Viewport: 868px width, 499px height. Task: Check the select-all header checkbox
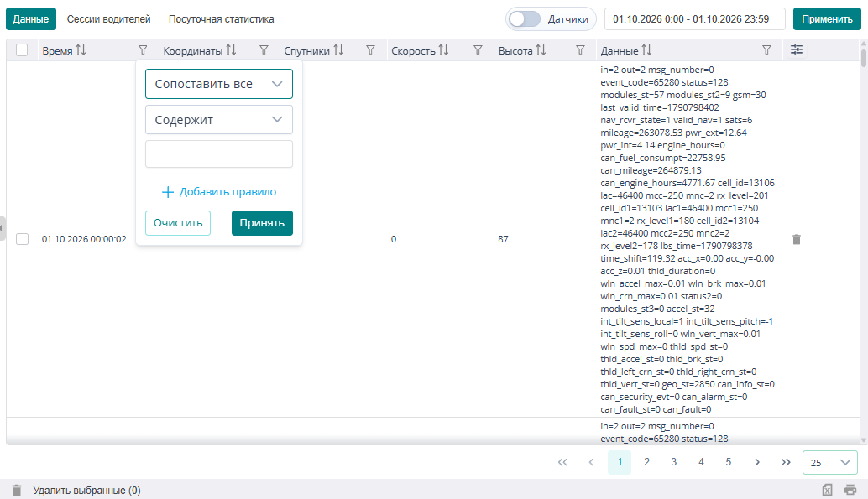(x=22, y=50)
